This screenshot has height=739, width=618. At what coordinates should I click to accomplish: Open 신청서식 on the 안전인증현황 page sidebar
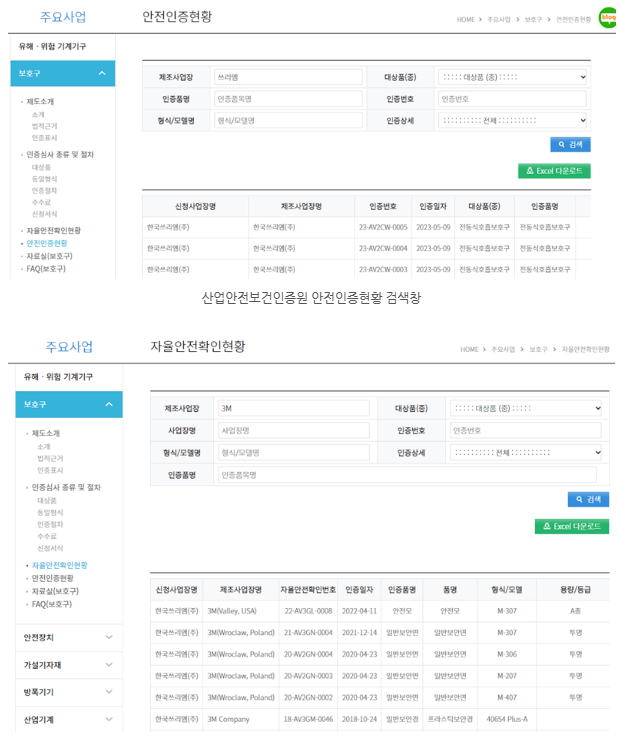pyautogui.click(x=44, y=214)
